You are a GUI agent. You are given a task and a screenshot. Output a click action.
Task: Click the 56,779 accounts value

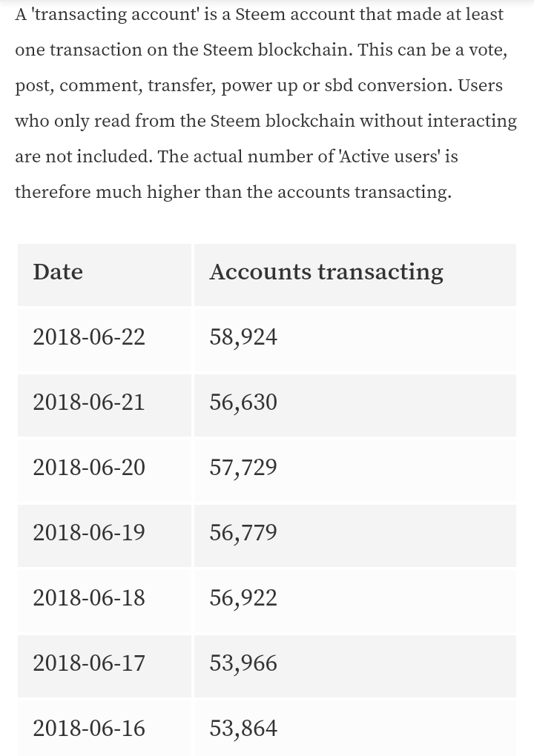click(243, 533)
